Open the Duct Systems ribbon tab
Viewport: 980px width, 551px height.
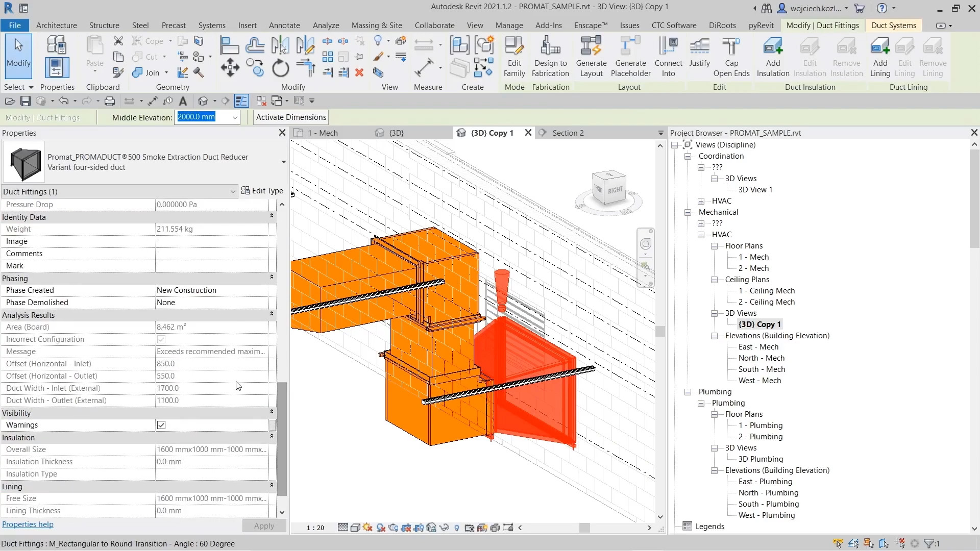(895, 25)
